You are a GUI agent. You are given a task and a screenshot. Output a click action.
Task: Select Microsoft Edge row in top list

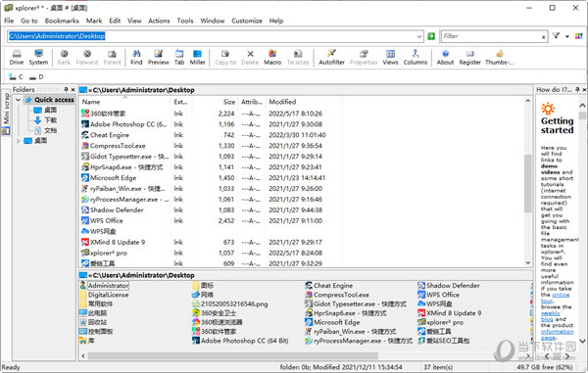210,178
